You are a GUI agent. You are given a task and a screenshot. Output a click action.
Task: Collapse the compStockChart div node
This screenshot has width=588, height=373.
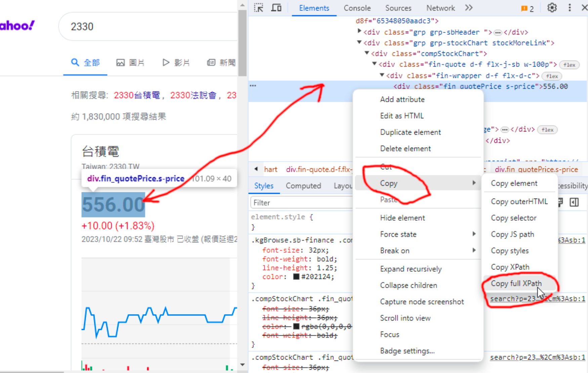coord(367,53)
